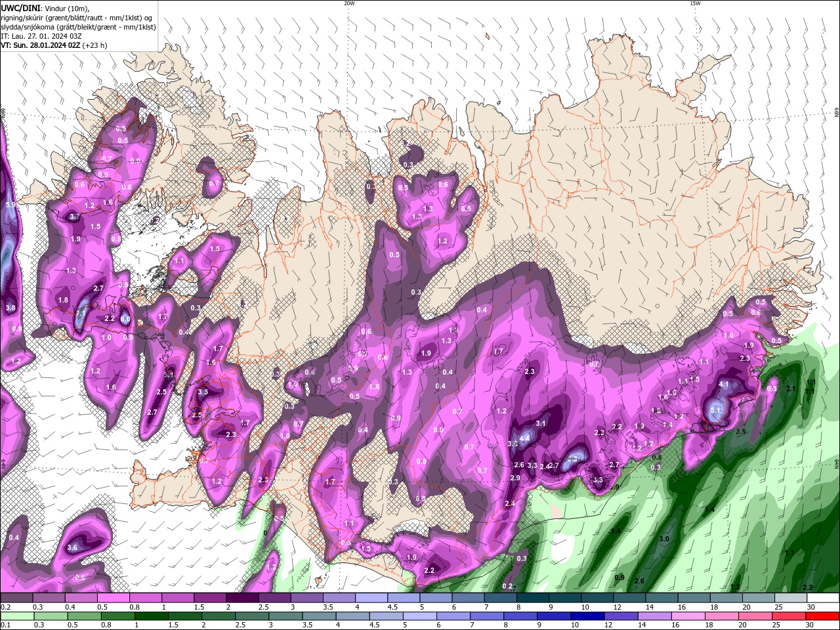Click the '15W' longitude label
This screenshot has height=630, width=840.
[695, 3]
